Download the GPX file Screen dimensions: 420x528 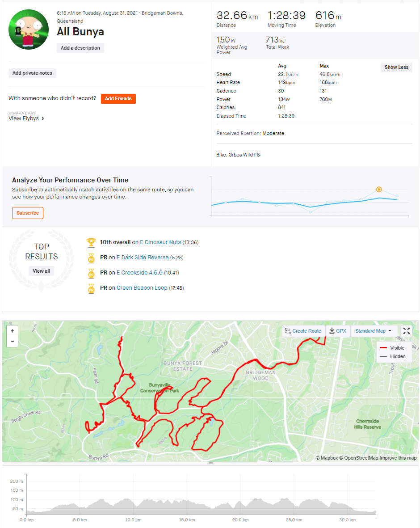pos(338,331)
